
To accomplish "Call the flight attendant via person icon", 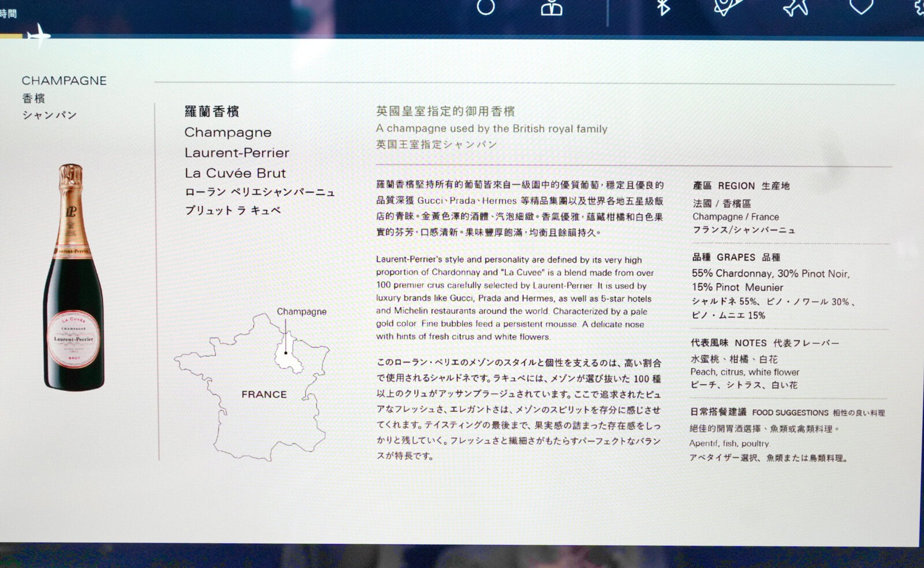I will pyautogui.click(x=552, y=7).
